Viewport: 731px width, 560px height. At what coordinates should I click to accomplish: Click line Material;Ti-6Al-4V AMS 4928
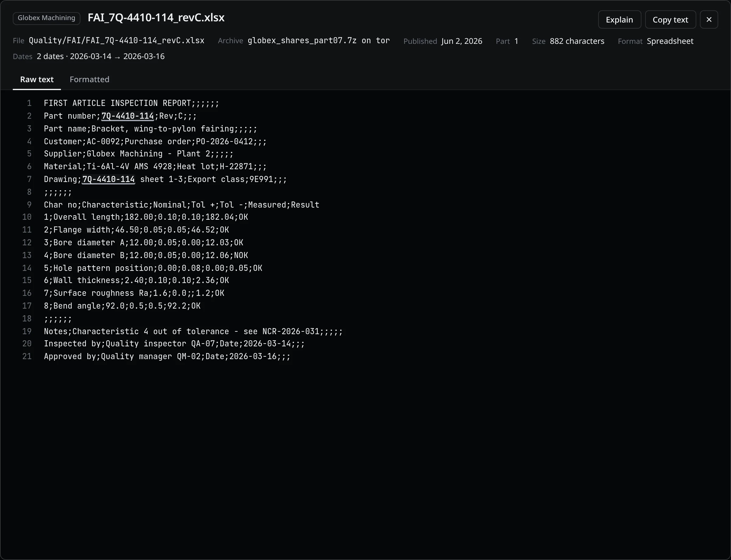pos(155,166)
